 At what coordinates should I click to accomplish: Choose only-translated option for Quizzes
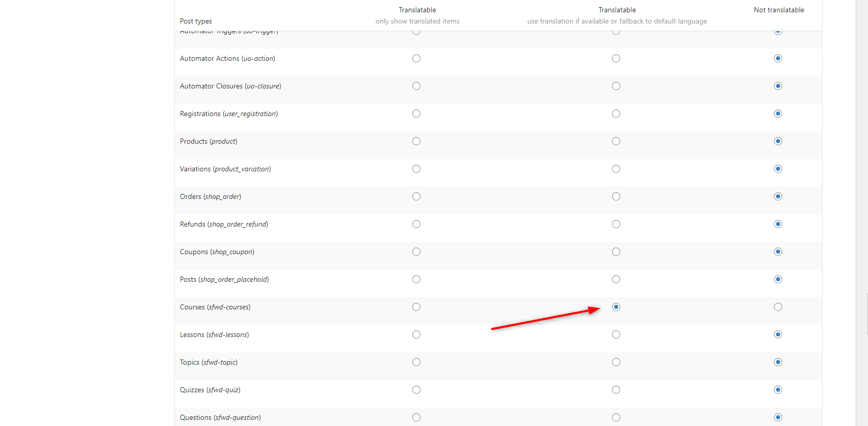416,390
